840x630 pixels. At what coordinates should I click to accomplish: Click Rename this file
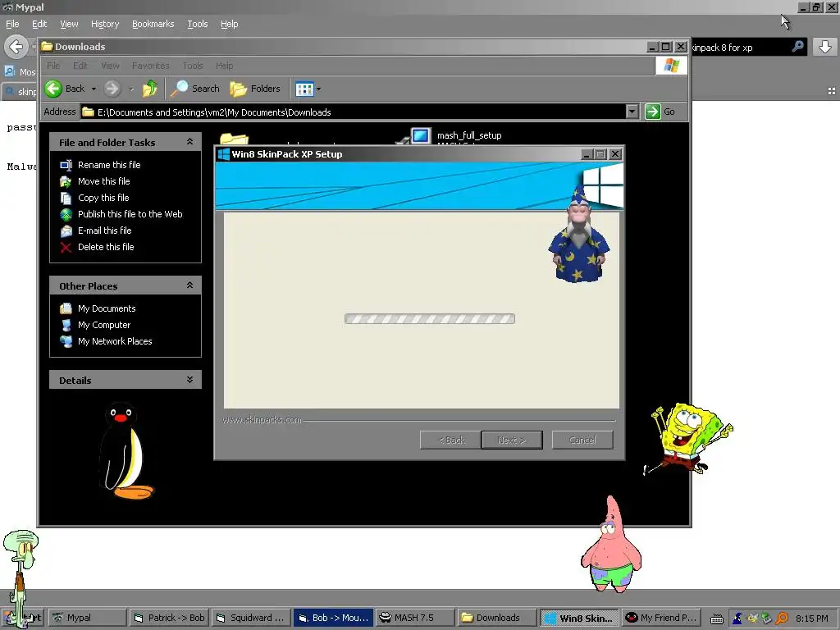click(109, 165)
